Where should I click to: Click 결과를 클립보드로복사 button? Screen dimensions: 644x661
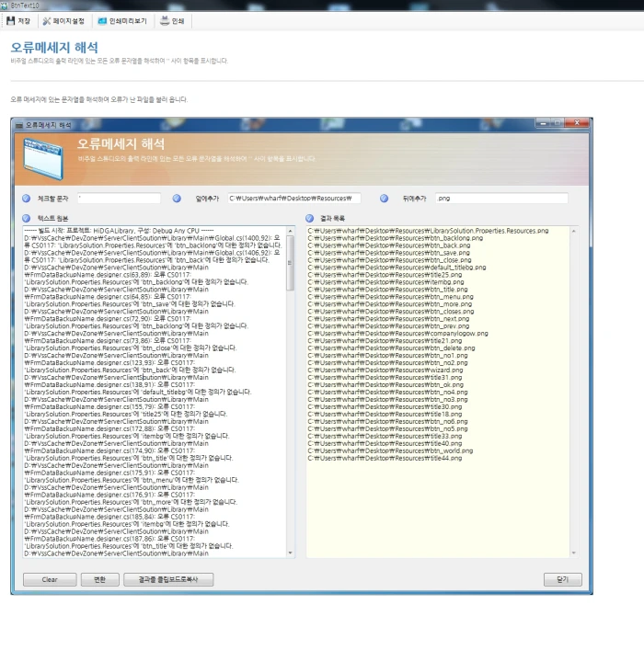(x=168, y=579)
